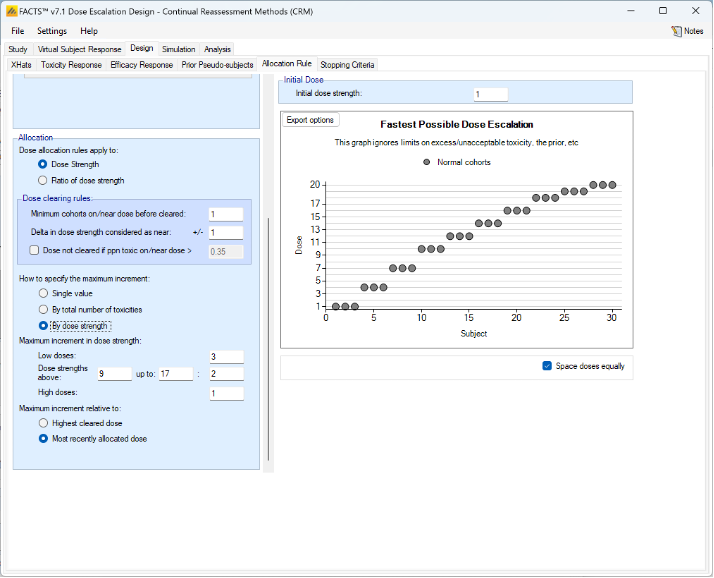Select By total number of toxicities

(x=43, y=310)
